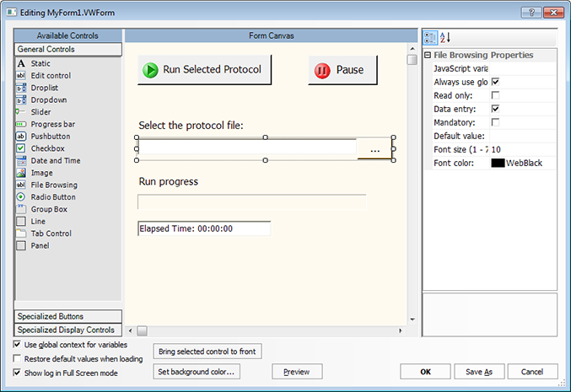Collapse the File Browsing Properties section
The width and height of the screenshot is (571, 392).
(x=428, y=56)
